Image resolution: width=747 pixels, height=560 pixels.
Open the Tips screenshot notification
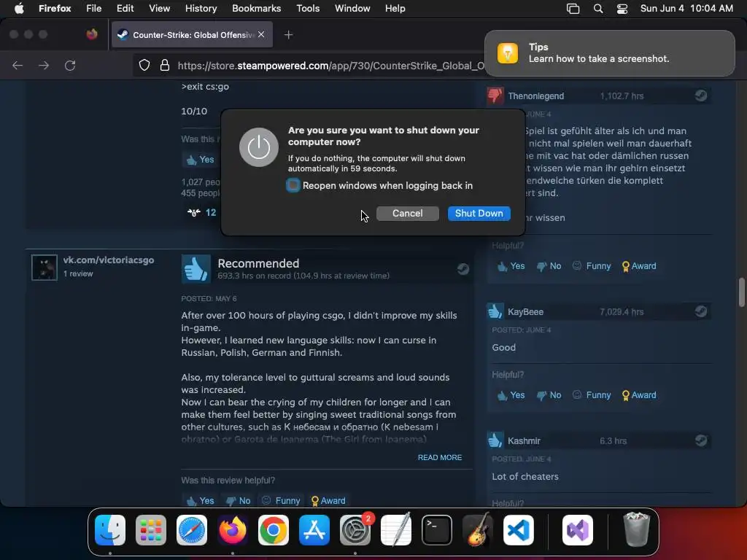click(609, 52)
